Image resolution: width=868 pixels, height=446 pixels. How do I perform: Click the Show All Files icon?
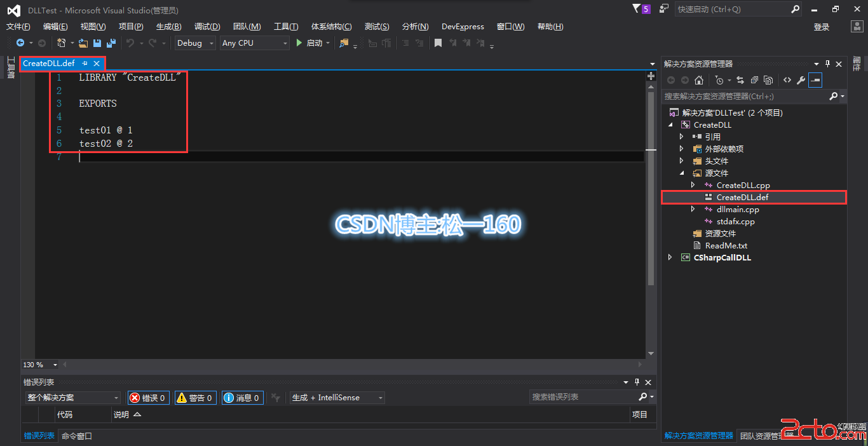tap(768, 80)
